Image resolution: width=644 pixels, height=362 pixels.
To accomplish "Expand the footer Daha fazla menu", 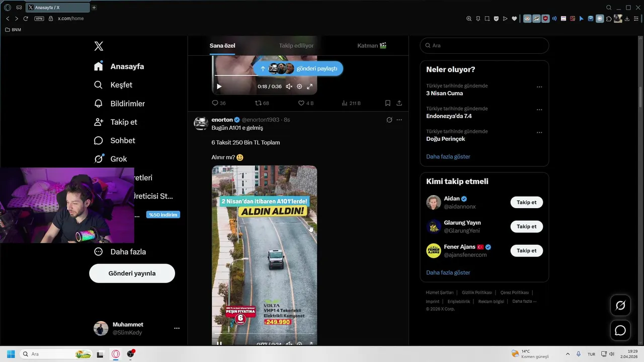I will click(524, 301).
